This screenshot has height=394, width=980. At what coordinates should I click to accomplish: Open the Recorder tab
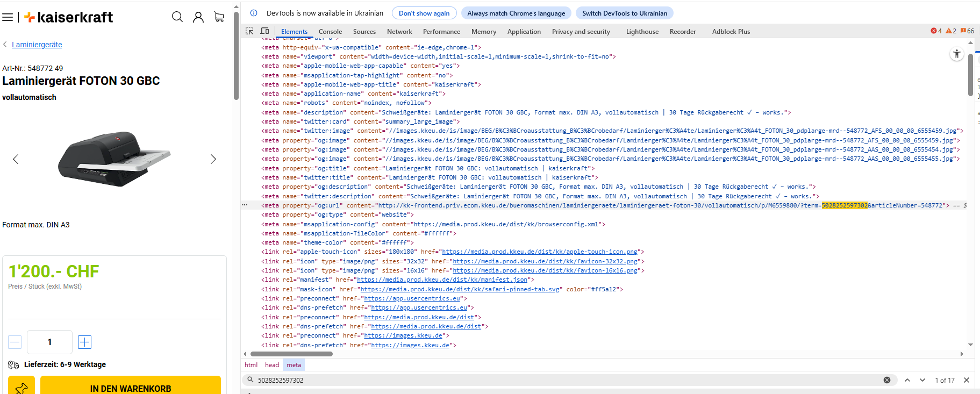pyautogui.click(x=683, y=32)
